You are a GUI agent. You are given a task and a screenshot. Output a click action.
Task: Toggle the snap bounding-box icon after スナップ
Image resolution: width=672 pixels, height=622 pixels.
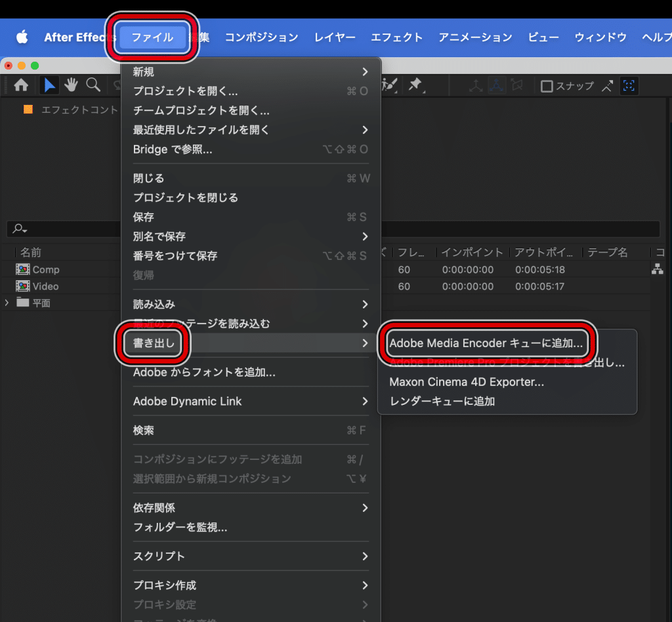(x=629, y=86)
